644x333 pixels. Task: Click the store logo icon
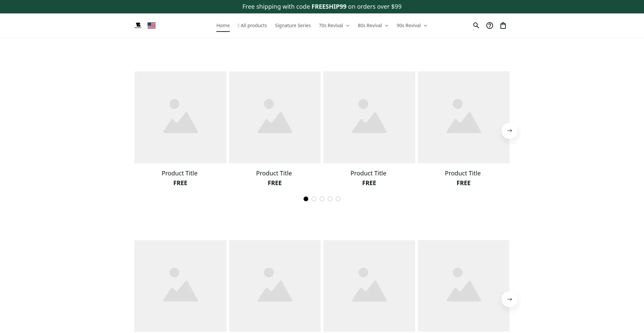click(138, 25)
